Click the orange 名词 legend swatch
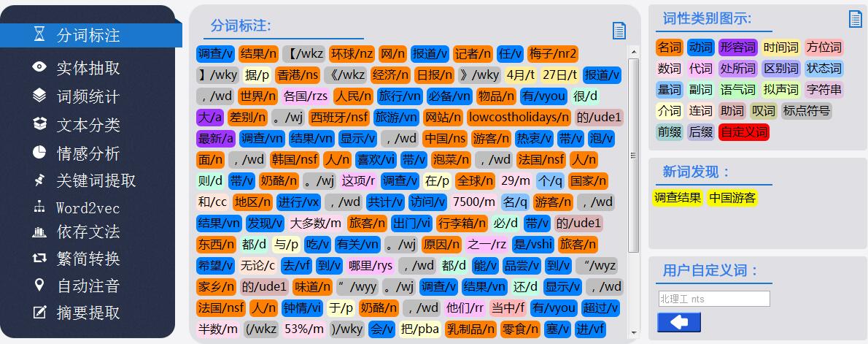The image size is (868, 344). coord(670,47)
